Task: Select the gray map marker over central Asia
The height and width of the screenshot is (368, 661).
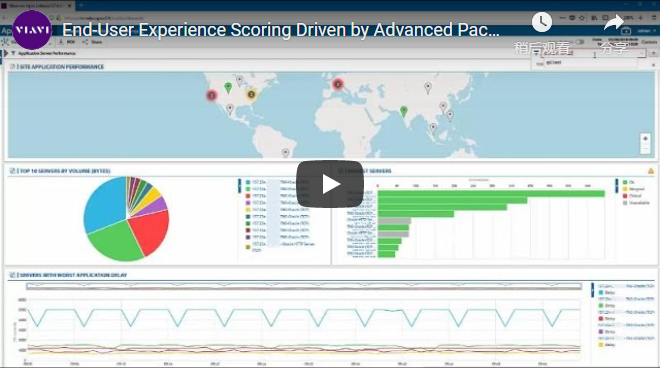Action: click(x=428, y=88)
